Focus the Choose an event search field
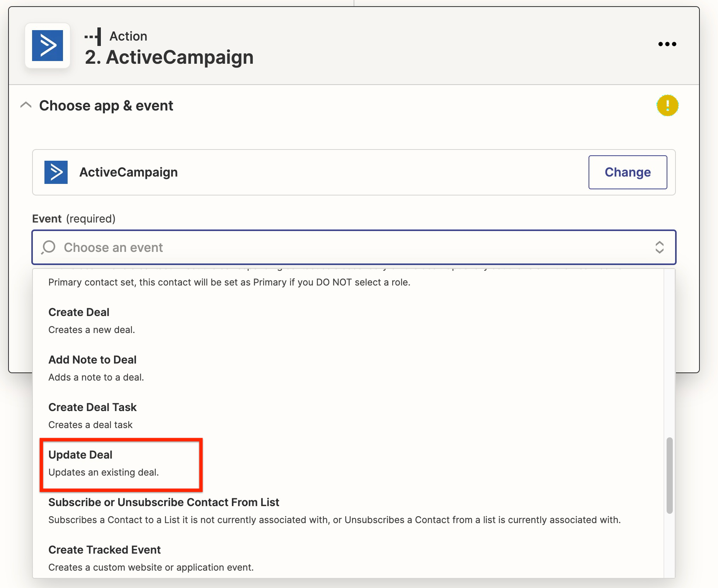The image size is (718, 588). click(354, 247)
